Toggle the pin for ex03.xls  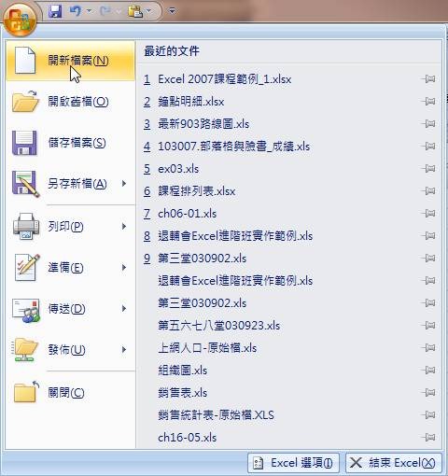pyautogui.click(x=428, y=169)
